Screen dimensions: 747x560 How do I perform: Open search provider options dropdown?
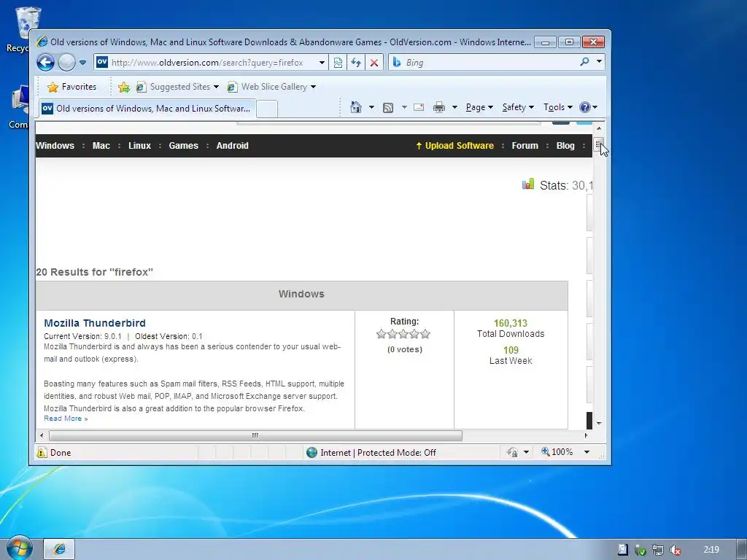click(x=600, y=61)
